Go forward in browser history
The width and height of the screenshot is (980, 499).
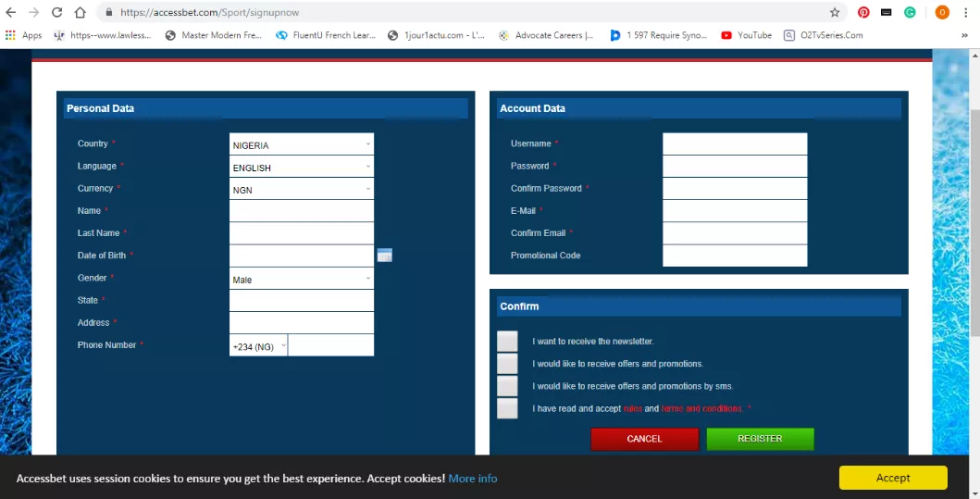tap(33, 13)
